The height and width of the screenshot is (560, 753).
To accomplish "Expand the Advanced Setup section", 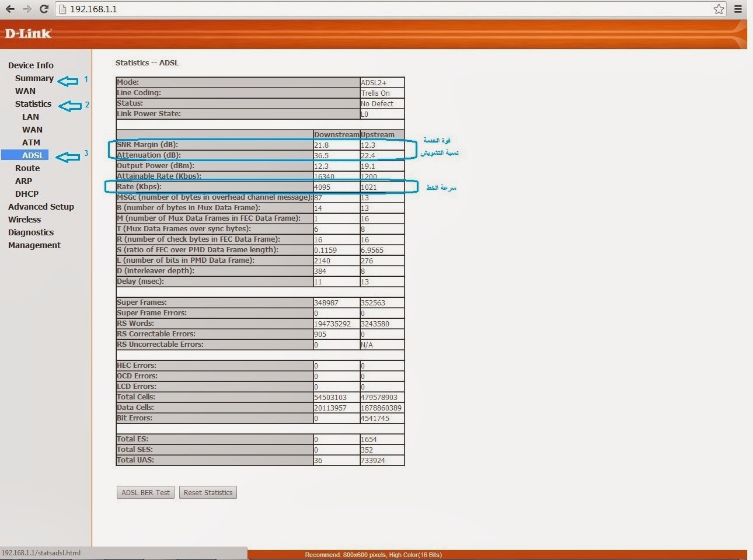I will pos(41,207).
